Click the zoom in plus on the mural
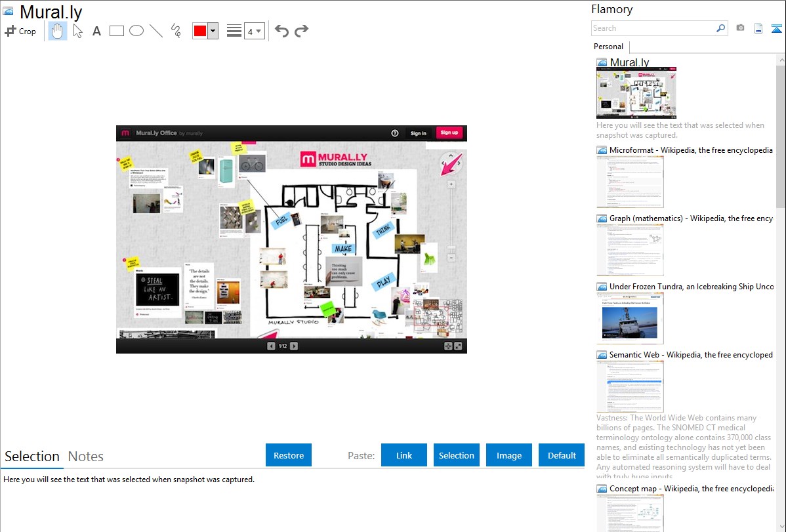 451,184
